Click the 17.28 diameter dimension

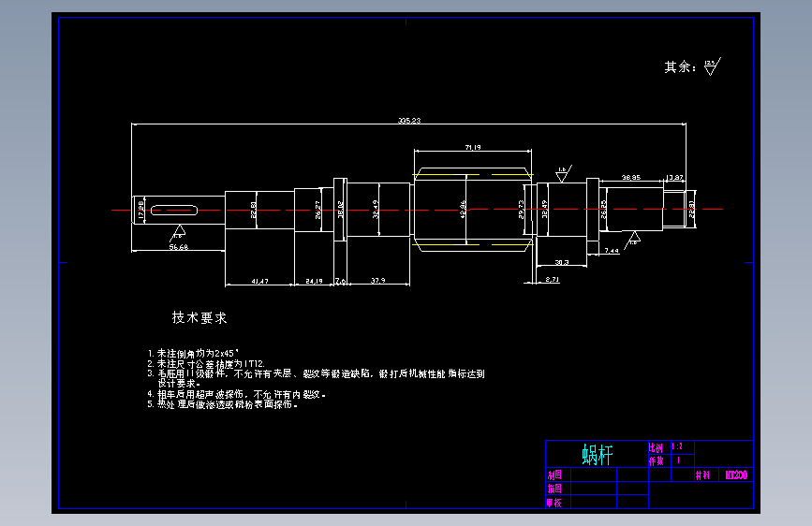point(140,210)
